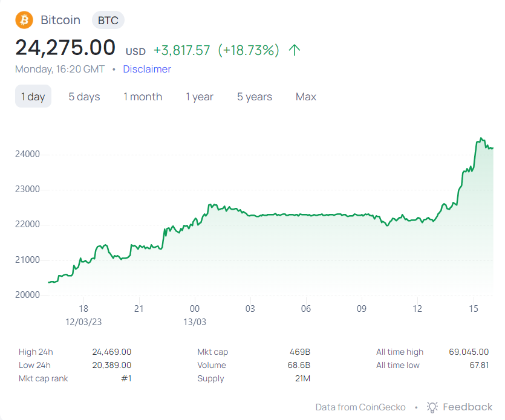Click the Mkt cap label

pos(212,352)
